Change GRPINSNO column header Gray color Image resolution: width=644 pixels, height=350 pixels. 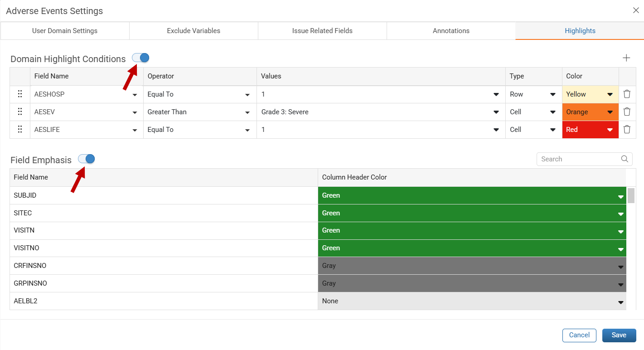472,283
